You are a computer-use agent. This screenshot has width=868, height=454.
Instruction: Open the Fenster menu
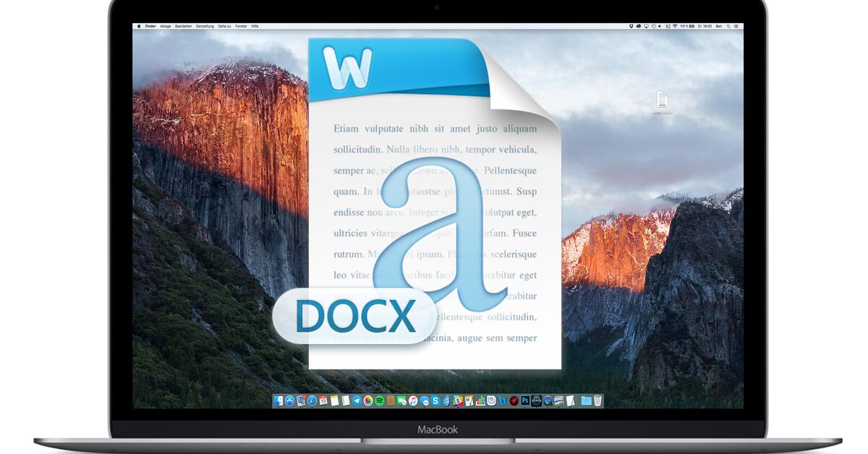[242, 26]
